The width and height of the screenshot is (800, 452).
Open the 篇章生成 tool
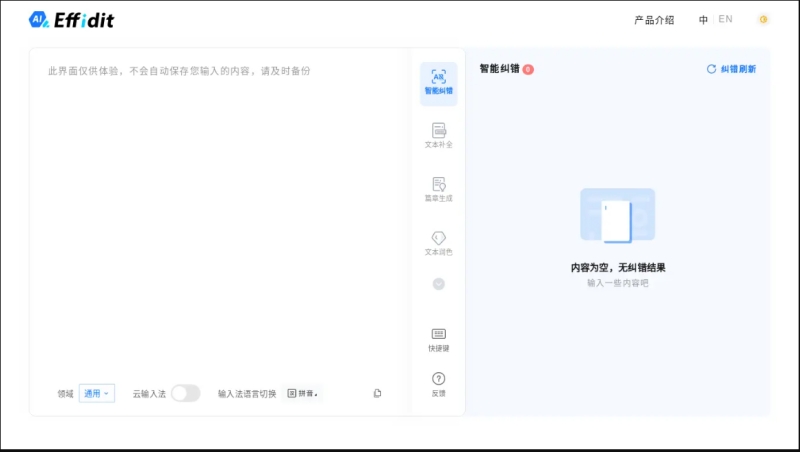pos(438,189)
